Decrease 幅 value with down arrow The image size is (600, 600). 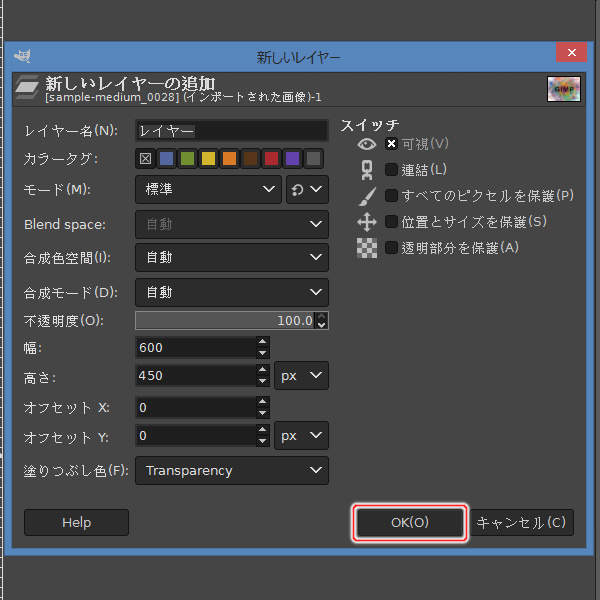pyautogui.click(x=262, y=353)
